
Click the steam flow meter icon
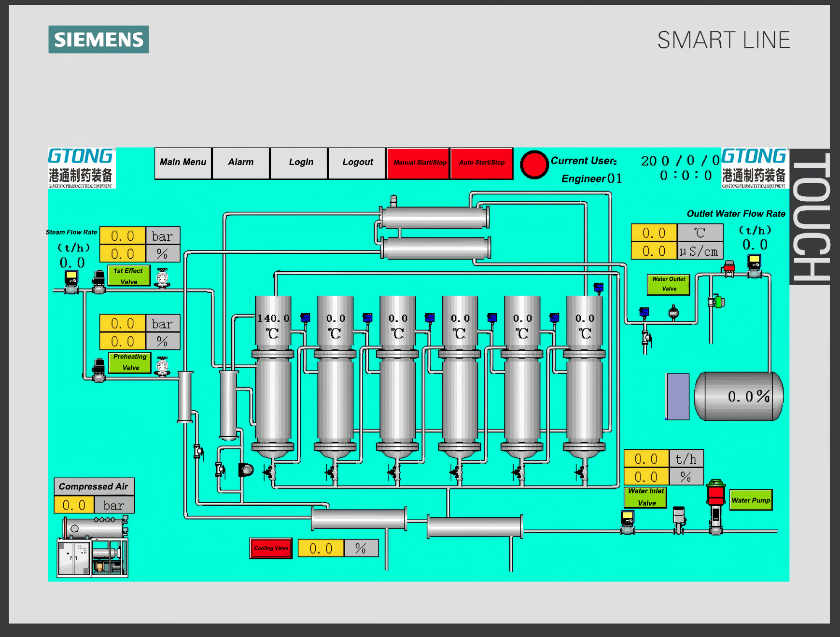click(71, 282)
